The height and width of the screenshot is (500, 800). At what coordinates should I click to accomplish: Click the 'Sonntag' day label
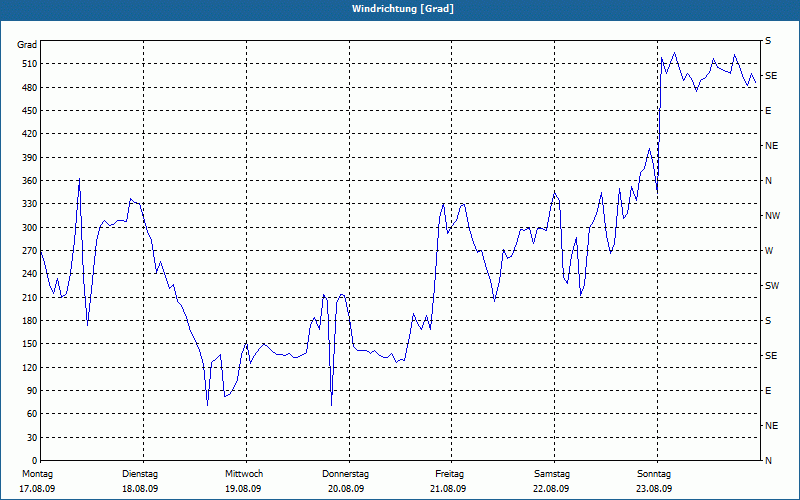pos(654,474)
